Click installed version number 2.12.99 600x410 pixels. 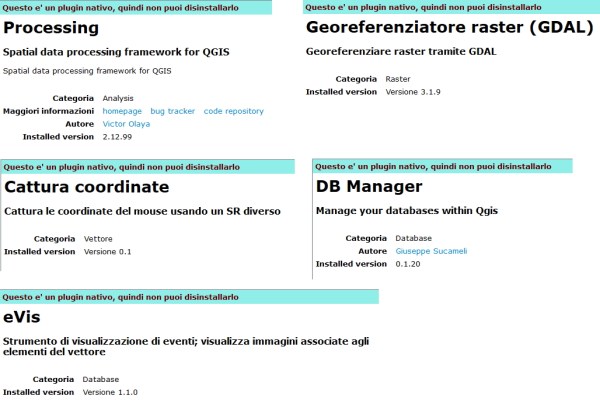(120, 137)
